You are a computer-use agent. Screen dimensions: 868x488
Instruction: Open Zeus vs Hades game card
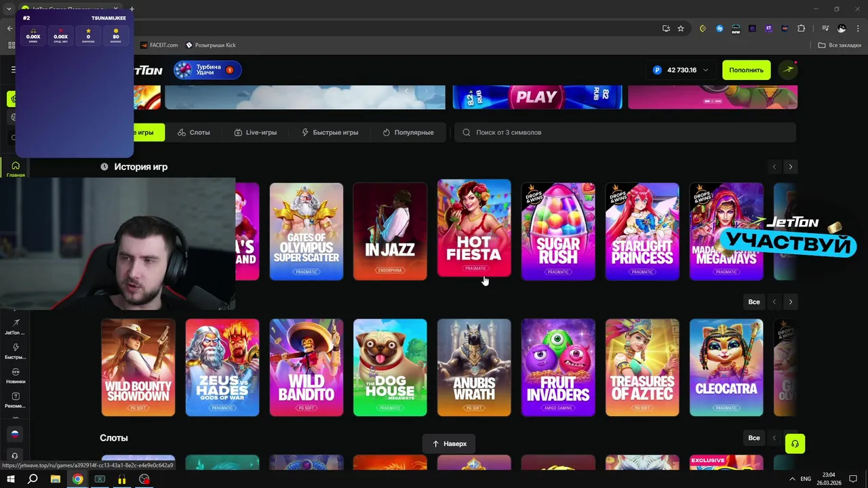click(222, 367)
